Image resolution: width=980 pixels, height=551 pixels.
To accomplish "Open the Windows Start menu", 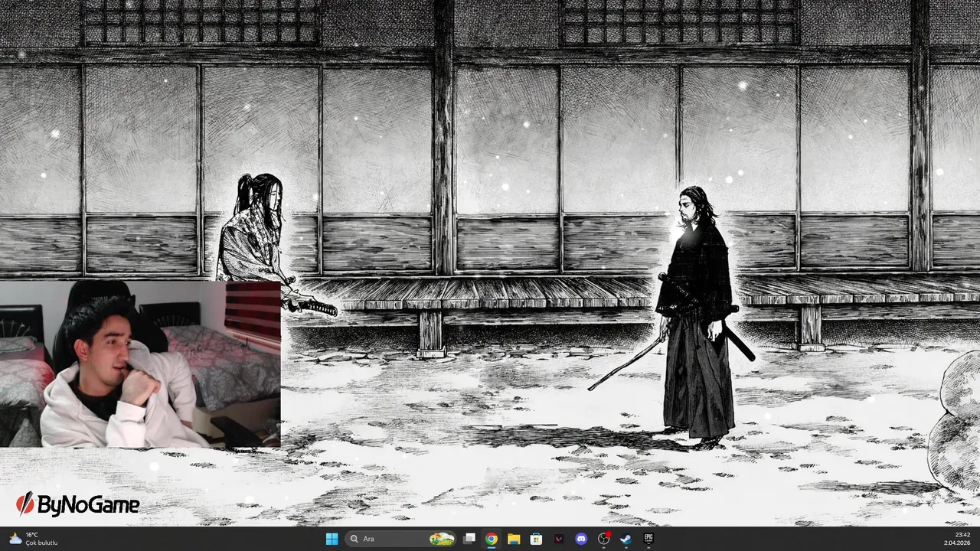I will [x=332, y=539].
